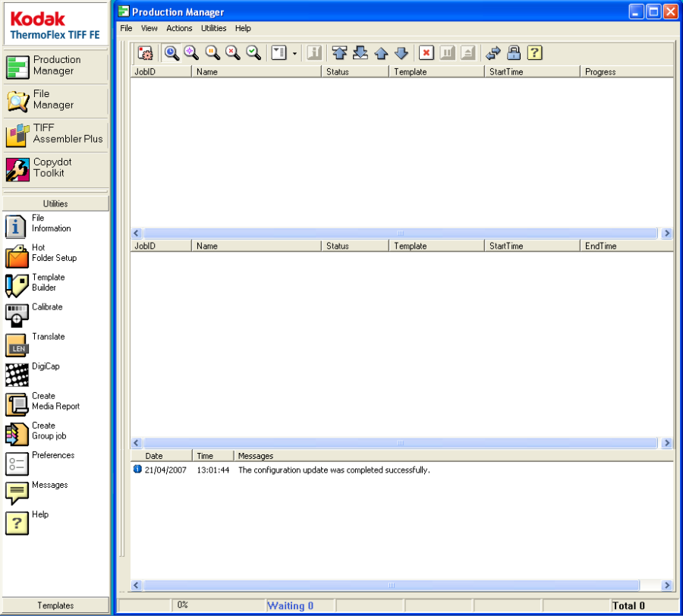Click the job info toolbar icon
This screenshot has height=616, width=683.
pyautogui.click(x=314, y=53)
